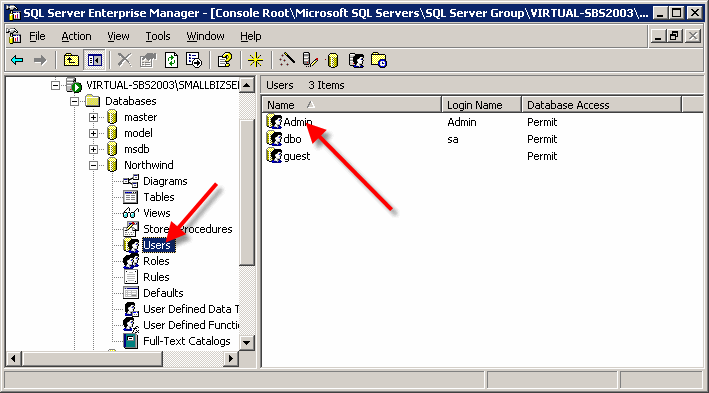Open the Window menu
Screen dimensions: 709x393
point(205,36)
